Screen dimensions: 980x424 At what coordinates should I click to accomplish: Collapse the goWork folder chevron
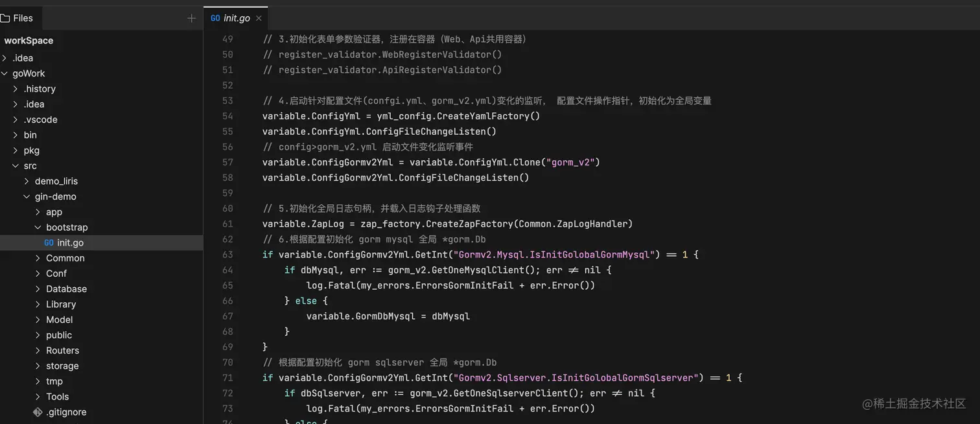point(5,74)
